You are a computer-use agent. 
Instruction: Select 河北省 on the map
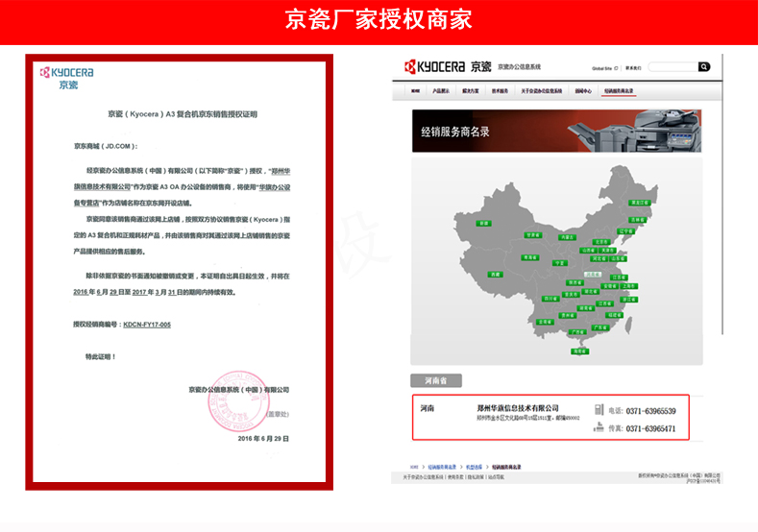[599, 258]
